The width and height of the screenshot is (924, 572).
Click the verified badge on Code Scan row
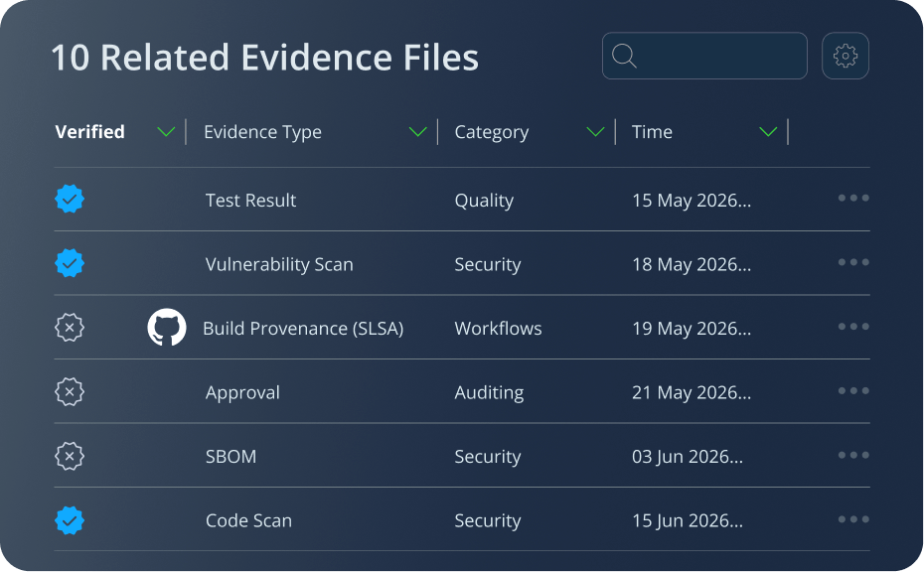pos(70,520)
